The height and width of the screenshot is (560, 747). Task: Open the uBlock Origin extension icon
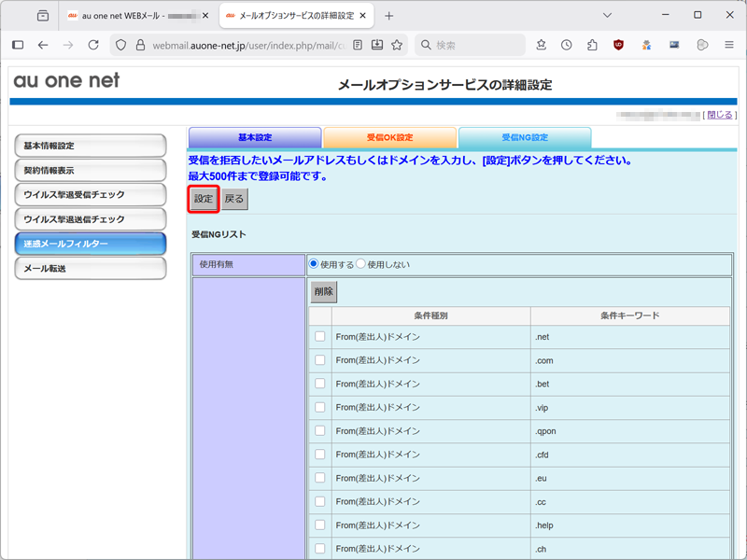[618, 45]
